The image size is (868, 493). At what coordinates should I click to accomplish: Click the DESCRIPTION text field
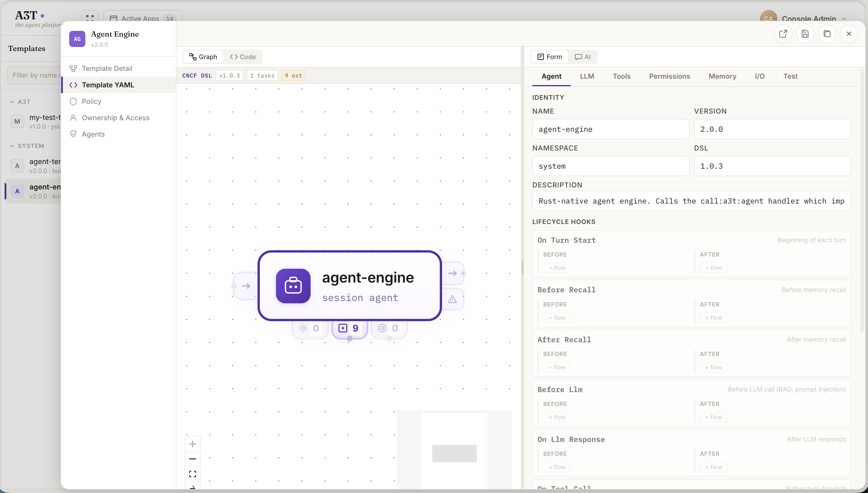[x=691, y=201]
